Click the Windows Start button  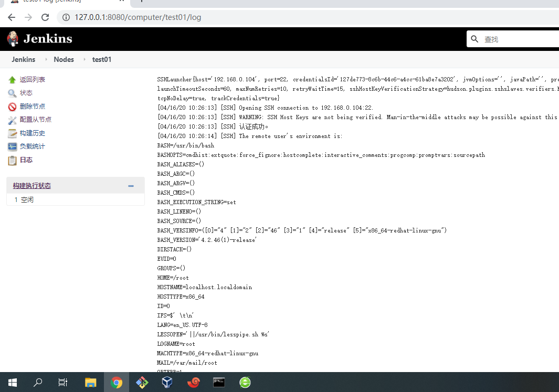[x=12, y=382]
